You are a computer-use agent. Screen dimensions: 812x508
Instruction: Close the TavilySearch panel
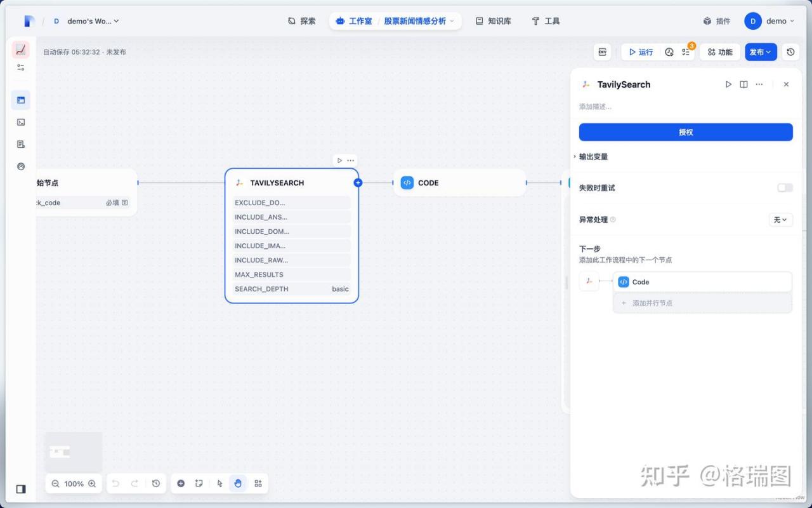click(x=786, y=84)
